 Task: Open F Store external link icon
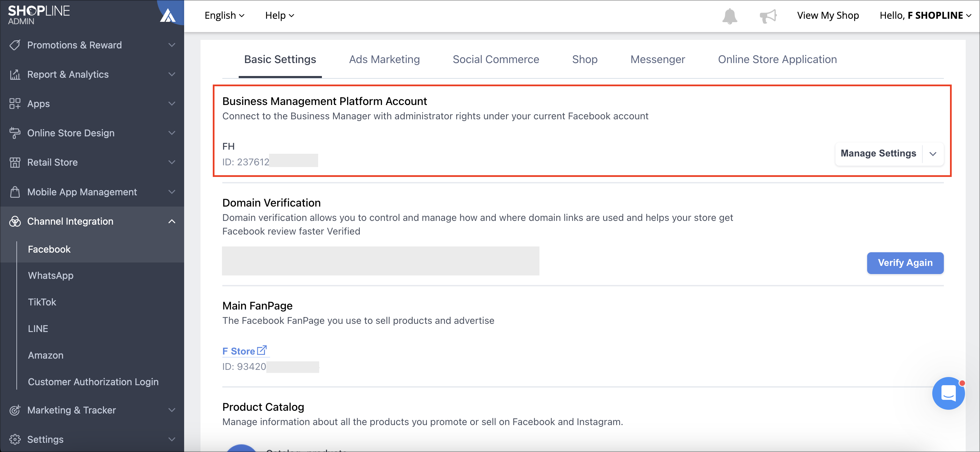tap(262, 350)
